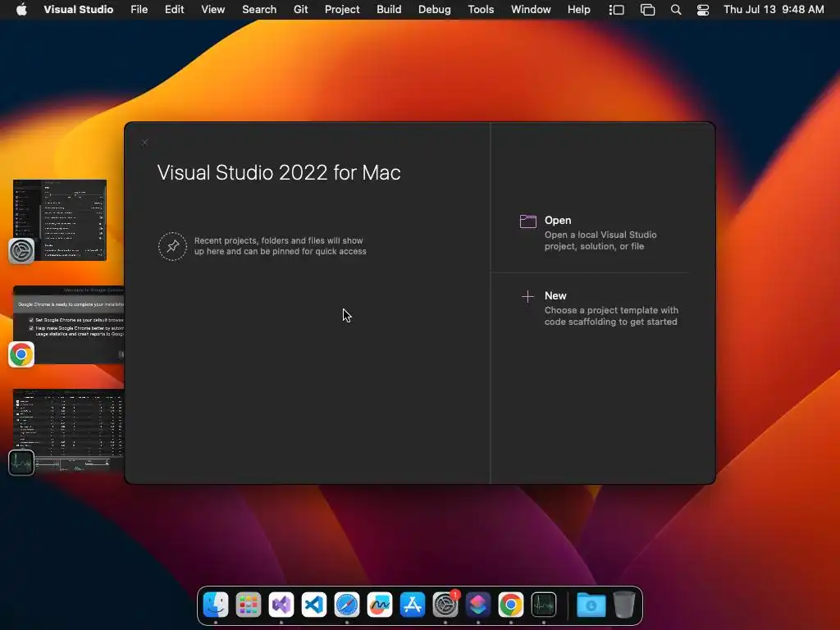Switch to Activity Monitor window thumbnail
Image resolution: width=840 pixels, height=630 pixels.
[68, 430]
